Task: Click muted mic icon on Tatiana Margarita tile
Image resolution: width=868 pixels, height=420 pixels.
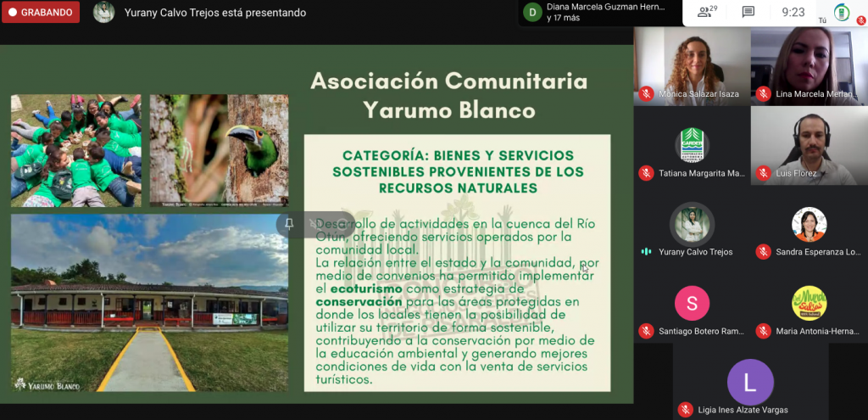Action: (646, 173)
